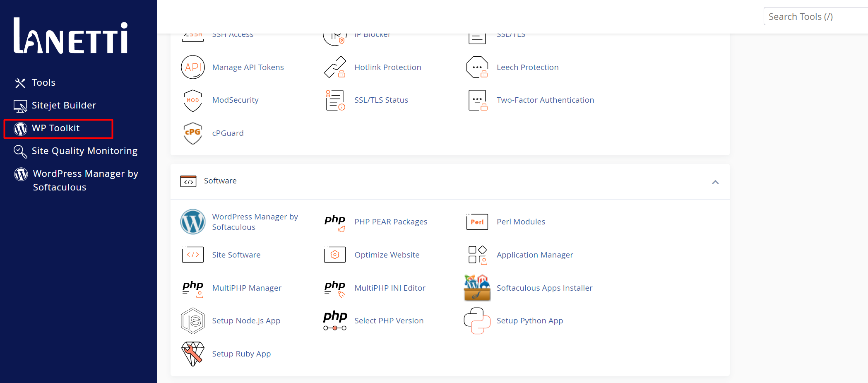Click the Optimize Website icon
Image resolution: width=868 pixels, height=383 pixels.
(335, 255)
